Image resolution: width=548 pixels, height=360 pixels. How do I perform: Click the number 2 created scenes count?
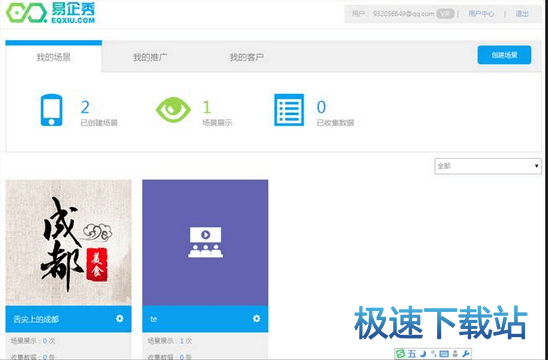(85, 107)
